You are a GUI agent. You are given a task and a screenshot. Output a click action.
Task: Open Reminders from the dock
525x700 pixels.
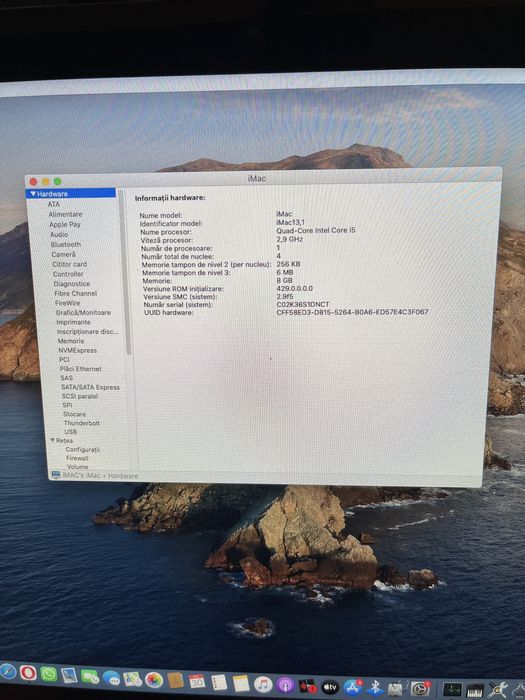[x=219, y=683]
